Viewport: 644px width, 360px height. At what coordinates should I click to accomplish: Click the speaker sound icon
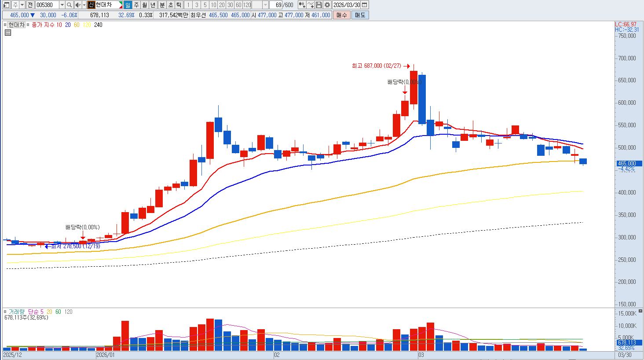tap(78, 5)
